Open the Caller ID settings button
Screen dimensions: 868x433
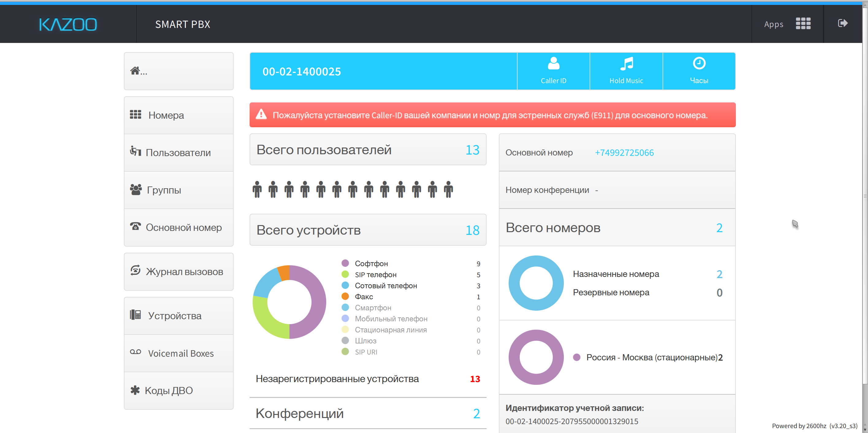(x=553, y=71)
